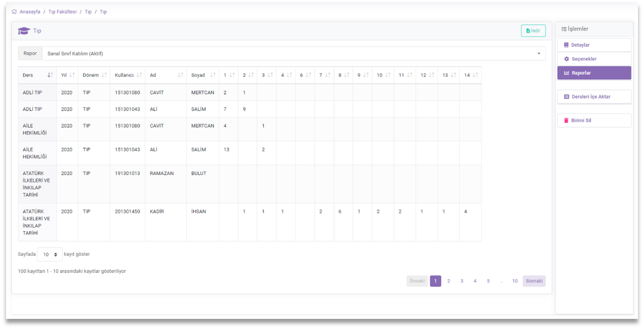Viewport: 644px width, 329px height.
Task: Click the graduation cap icon beside Tıp
Action: click(24, 31)
